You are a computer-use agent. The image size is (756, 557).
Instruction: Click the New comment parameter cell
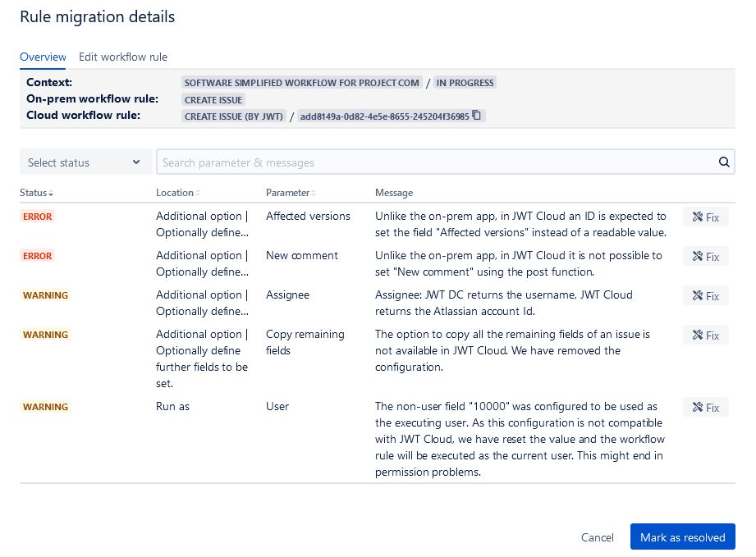point(302,256)
